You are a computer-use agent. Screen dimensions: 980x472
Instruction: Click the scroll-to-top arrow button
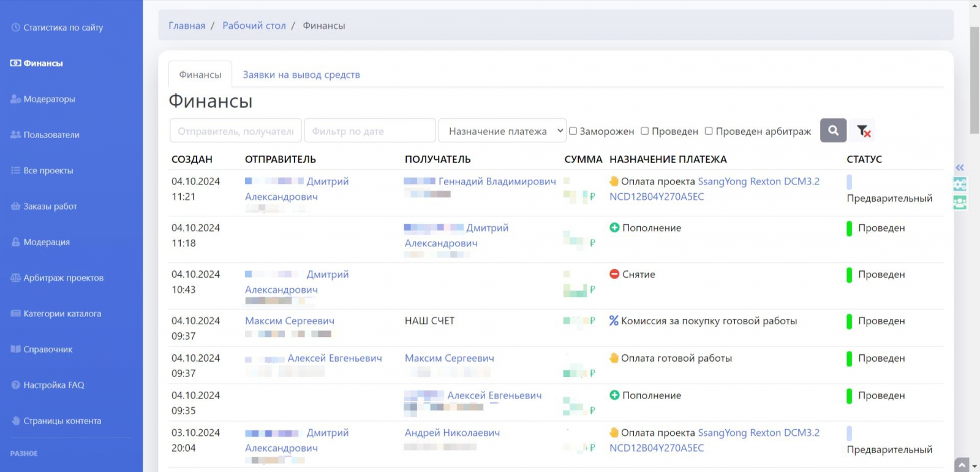[962, 465]
